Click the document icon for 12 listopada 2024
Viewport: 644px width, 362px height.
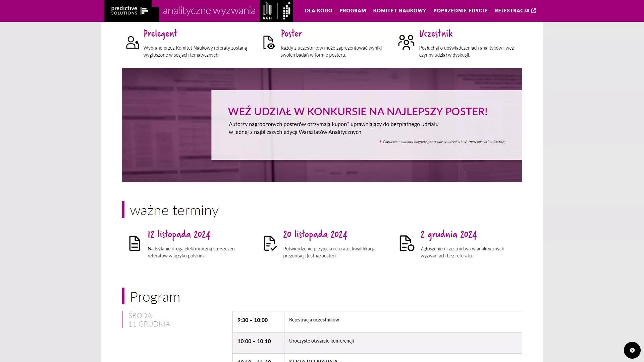135,243
